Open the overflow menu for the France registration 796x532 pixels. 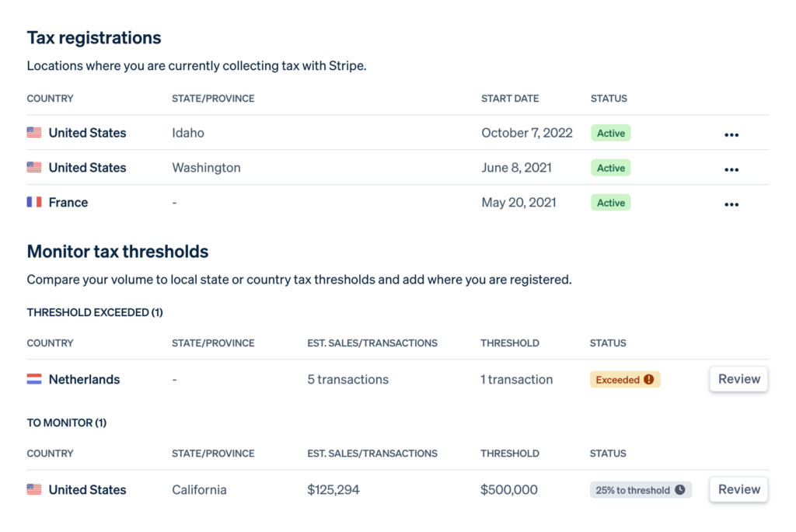pos(731,203)
